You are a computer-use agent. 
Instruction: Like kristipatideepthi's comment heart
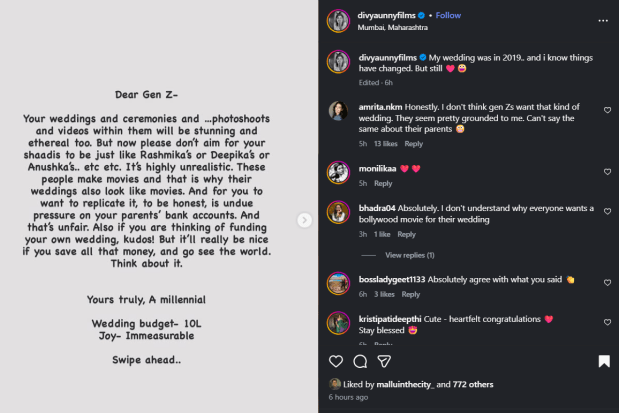click(607, 320)
